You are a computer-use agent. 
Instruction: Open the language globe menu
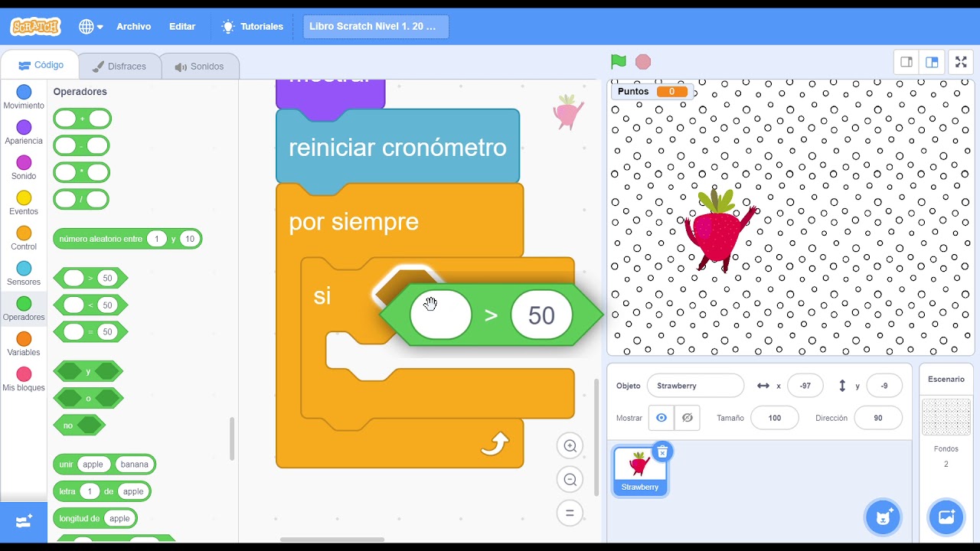click(x=90, y=27)
